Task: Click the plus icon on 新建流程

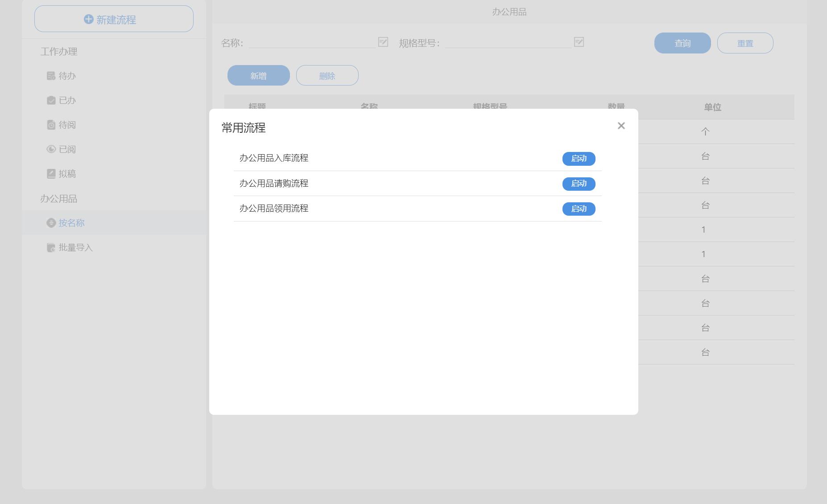Action: pos(88,19)
